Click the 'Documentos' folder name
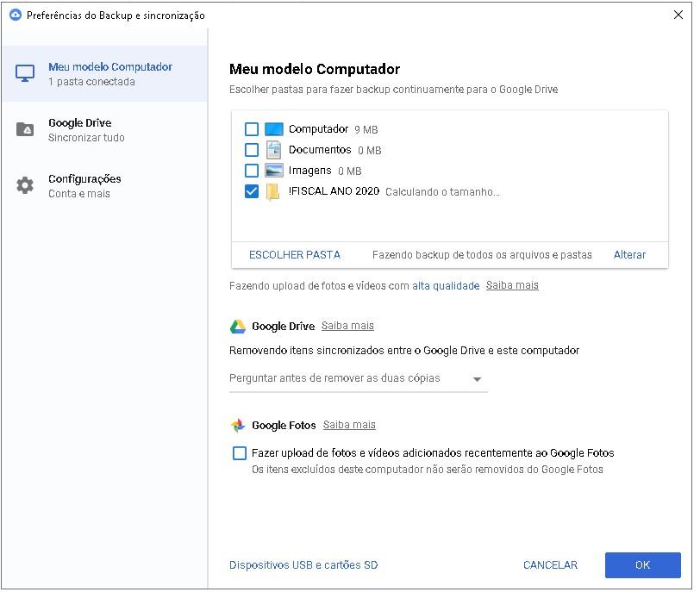Viewport: 700px width, 592px height. 320,150
